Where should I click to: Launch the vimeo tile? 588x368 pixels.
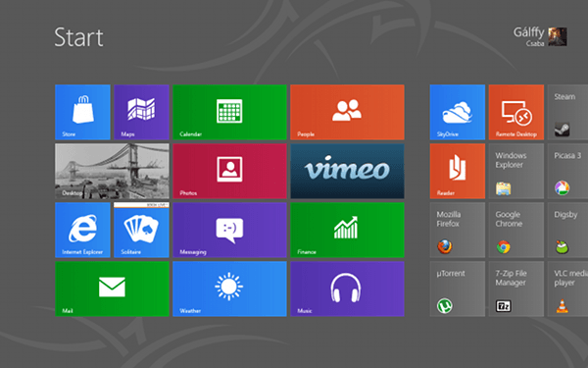[347, 171]
